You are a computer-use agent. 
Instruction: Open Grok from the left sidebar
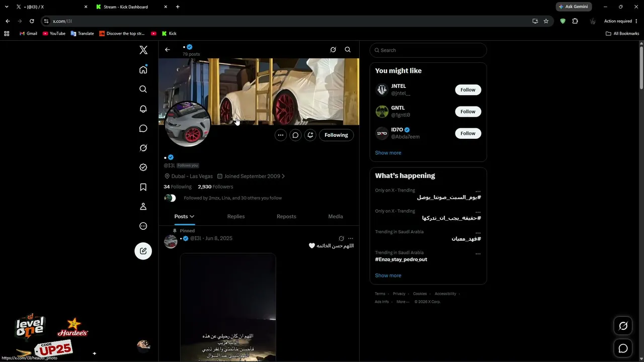pyautogui.click(x=143, y=148)
